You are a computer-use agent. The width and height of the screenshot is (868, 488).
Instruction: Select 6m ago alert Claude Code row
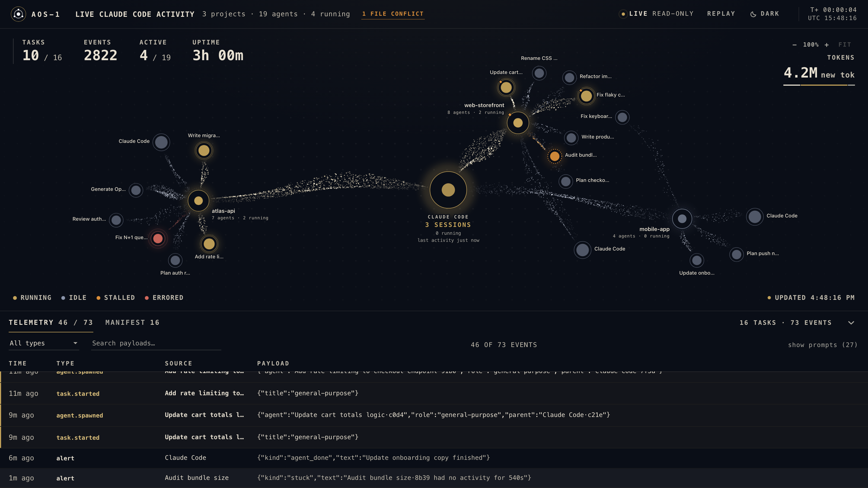point(434,458)
